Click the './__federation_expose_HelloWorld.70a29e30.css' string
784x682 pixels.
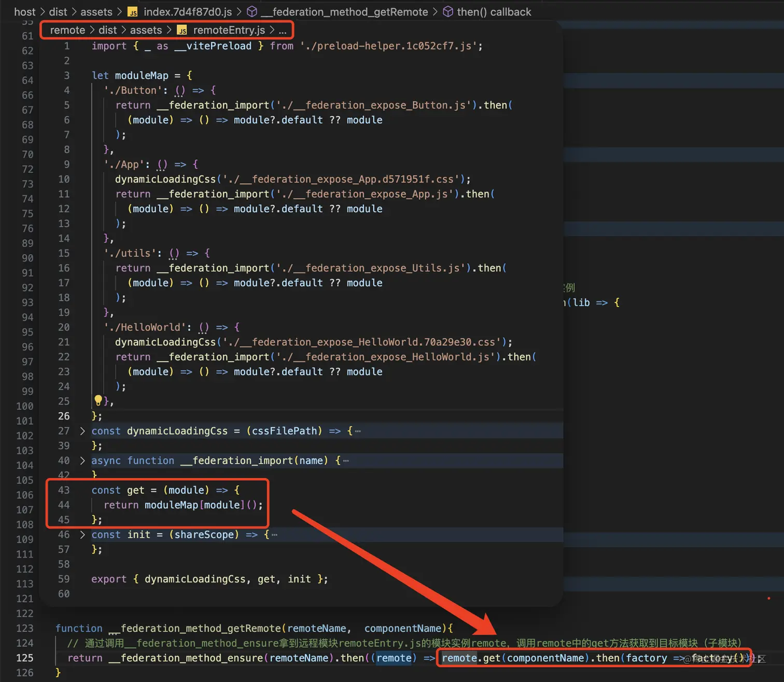pos(362,342)
